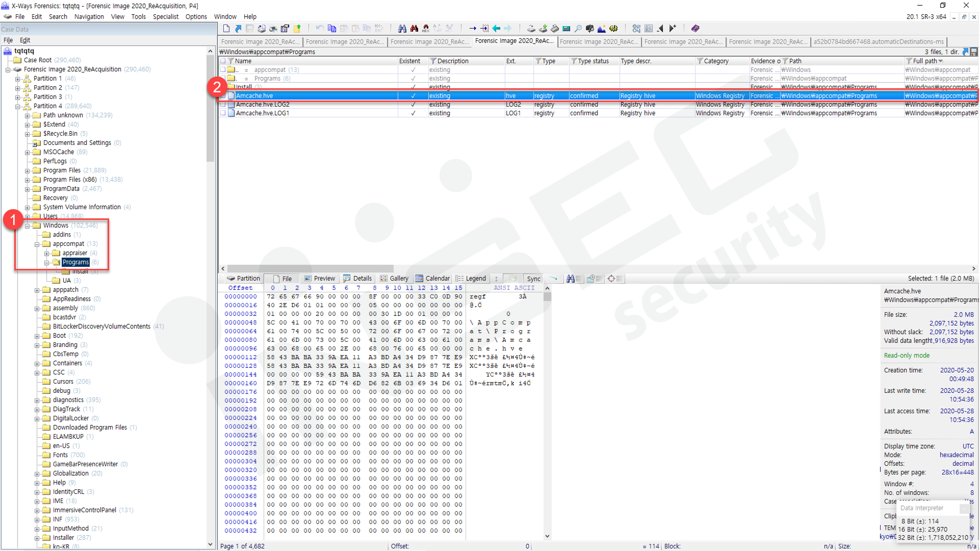Toggle the Legend view button

pos(471,278)
